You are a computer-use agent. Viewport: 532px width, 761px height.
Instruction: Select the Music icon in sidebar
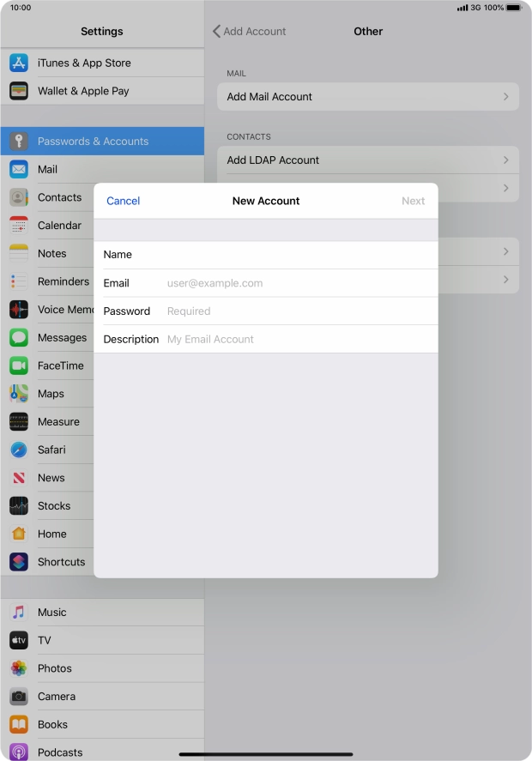point(19,613)
